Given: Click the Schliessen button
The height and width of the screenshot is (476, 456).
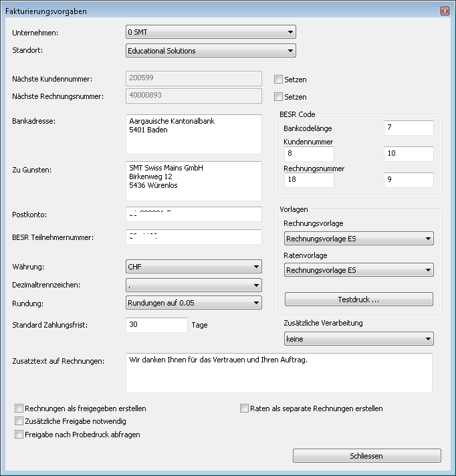Looking at the screenshot, I should click(x=366, y=455).
